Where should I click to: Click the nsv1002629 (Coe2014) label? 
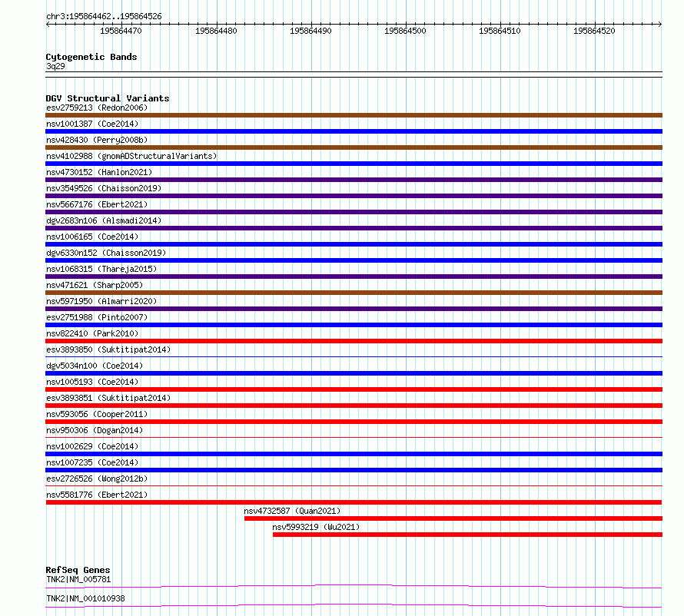pos(92,446)
